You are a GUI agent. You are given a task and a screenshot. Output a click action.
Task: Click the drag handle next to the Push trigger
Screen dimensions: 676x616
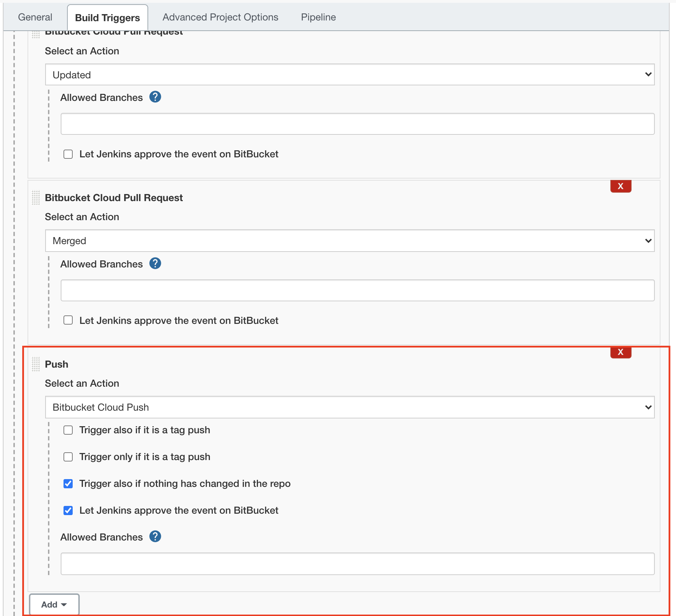coord(35,365)
